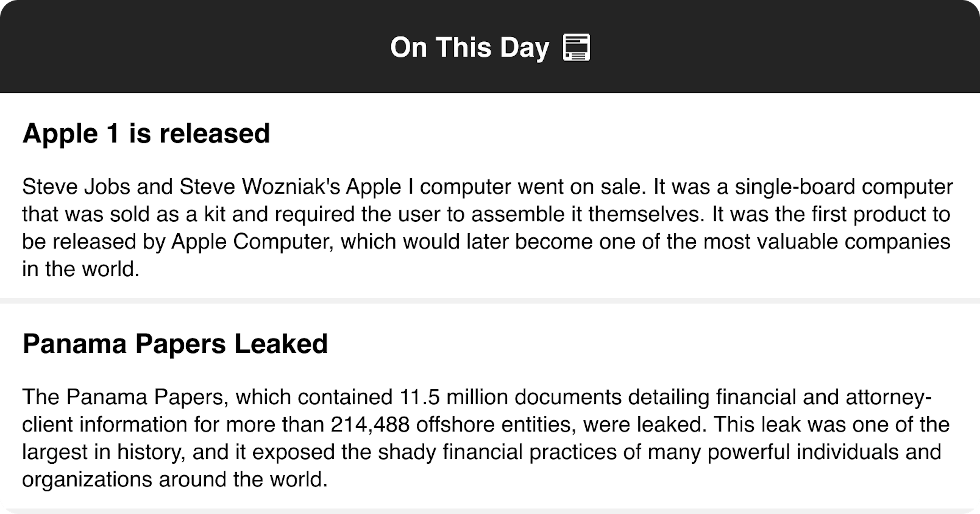Click the phrase "single-board computer"
980x514 pixels.
[843, 187]
